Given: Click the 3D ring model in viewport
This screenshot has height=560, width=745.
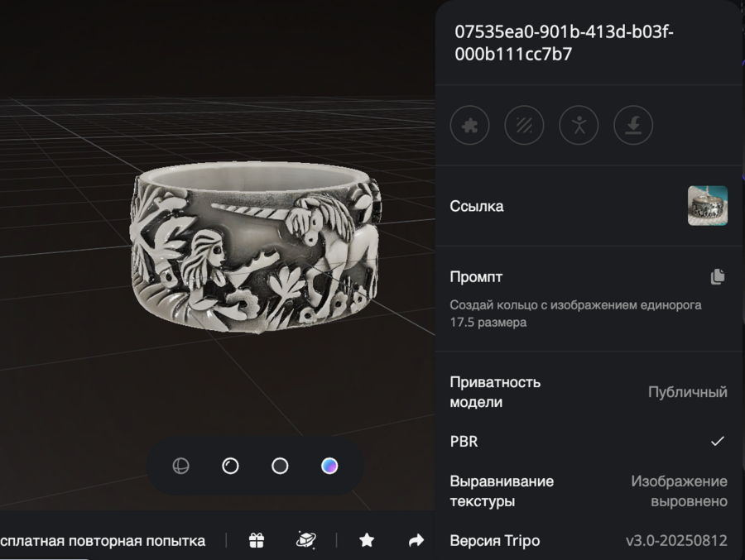Looking at the screenshot, I should tap(256, 247).
